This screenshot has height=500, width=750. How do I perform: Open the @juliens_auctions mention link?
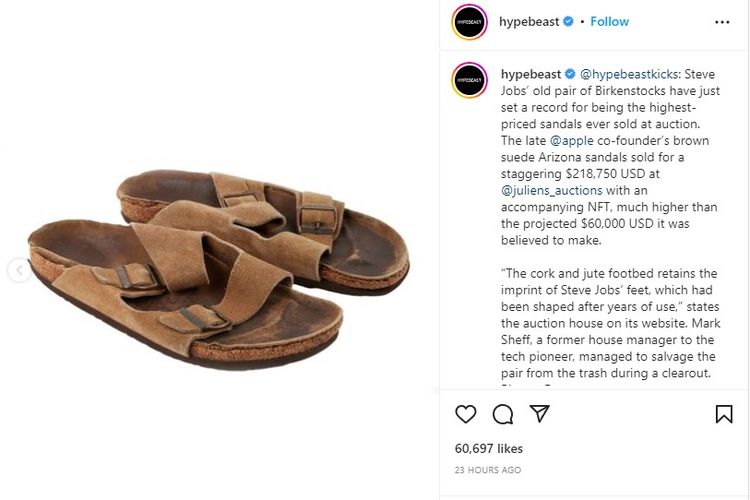point(551,190)
